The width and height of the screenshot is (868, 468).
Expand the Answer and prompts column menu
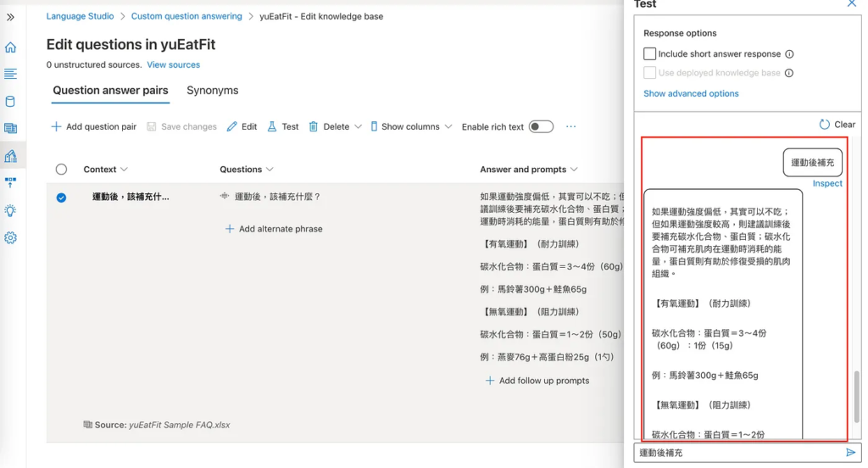pyautogui.click(x=574, y=170)
